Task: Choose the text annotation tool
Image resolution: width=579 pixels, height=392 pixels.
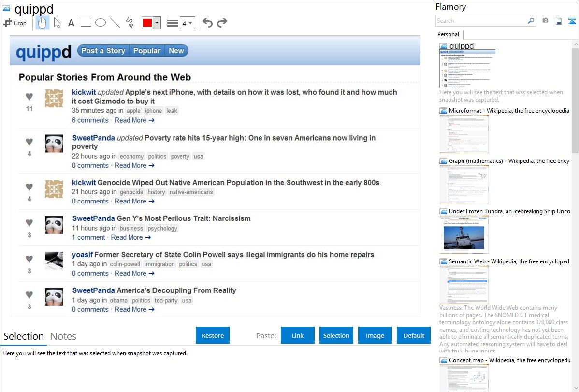Action: [71, 23]
